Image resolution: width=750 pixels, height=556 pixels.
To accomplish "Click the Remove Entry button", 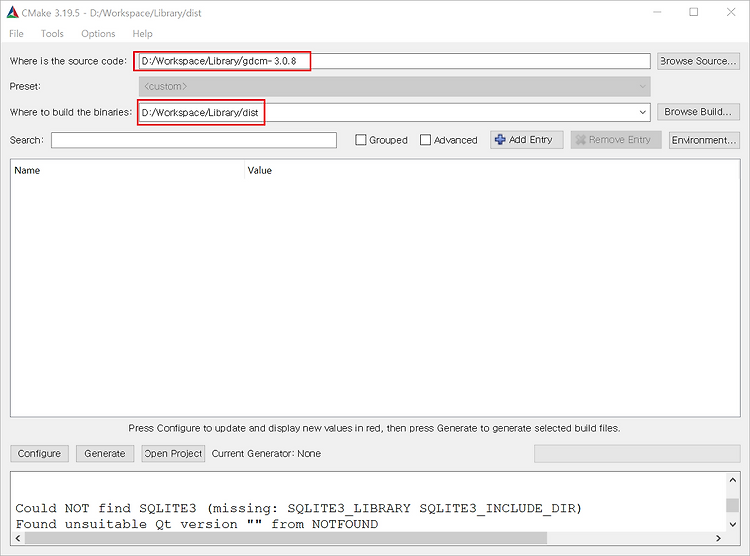I will click(x=616, y=140).
